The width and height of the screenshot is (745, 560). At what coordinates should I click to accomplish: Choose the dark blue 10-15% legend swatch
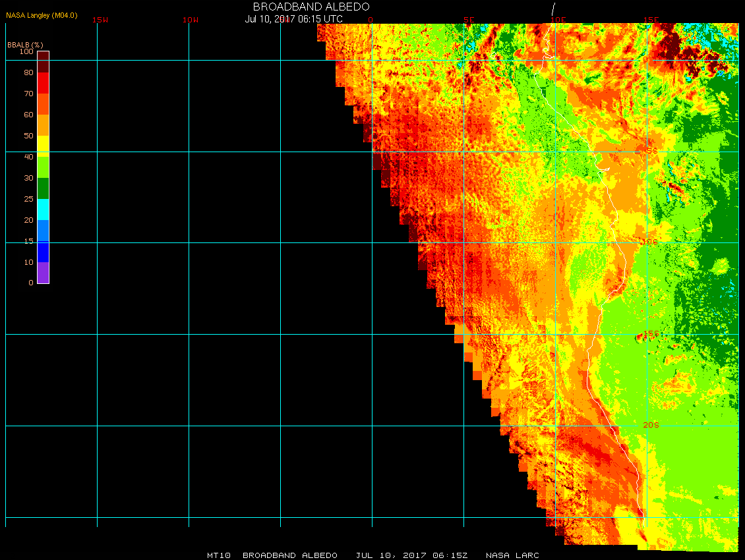point(43,252)
